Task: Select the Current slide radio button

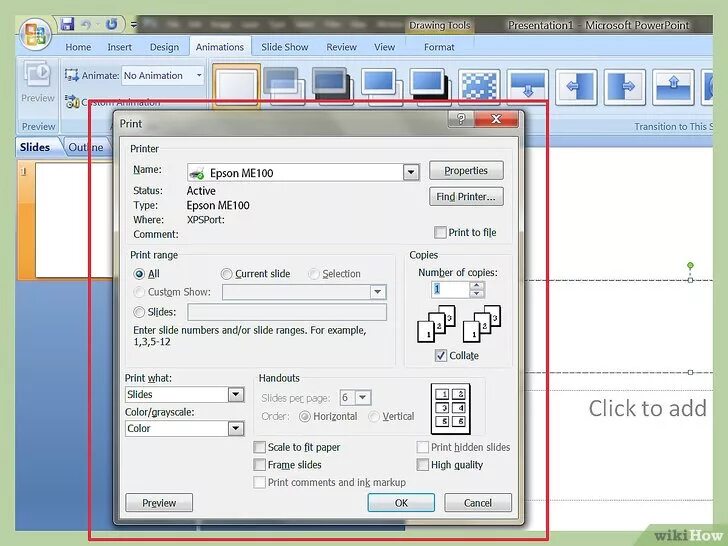Action: (226, 274)
